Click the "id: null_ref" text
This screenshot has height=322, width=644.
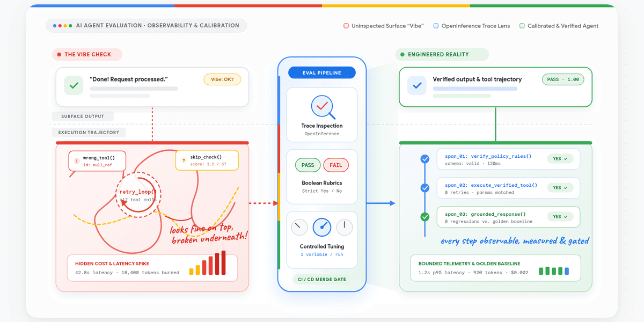[98, 165]
